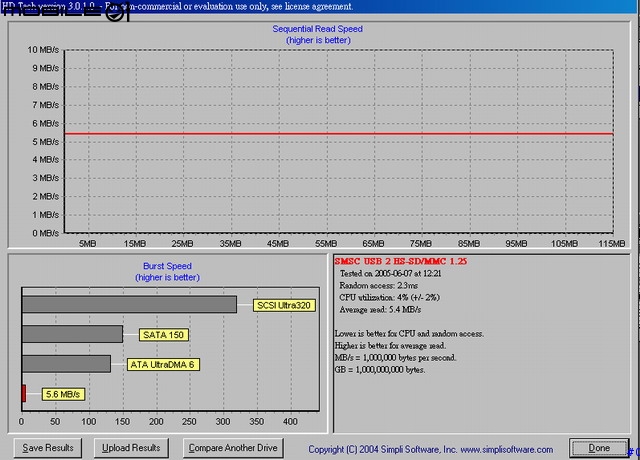This screenshot has height=460, width=640.
Task: Select the drive name SMSC USB 2 HS-SD/MMC
Action: pyautogui.click(x=400, y=261)
